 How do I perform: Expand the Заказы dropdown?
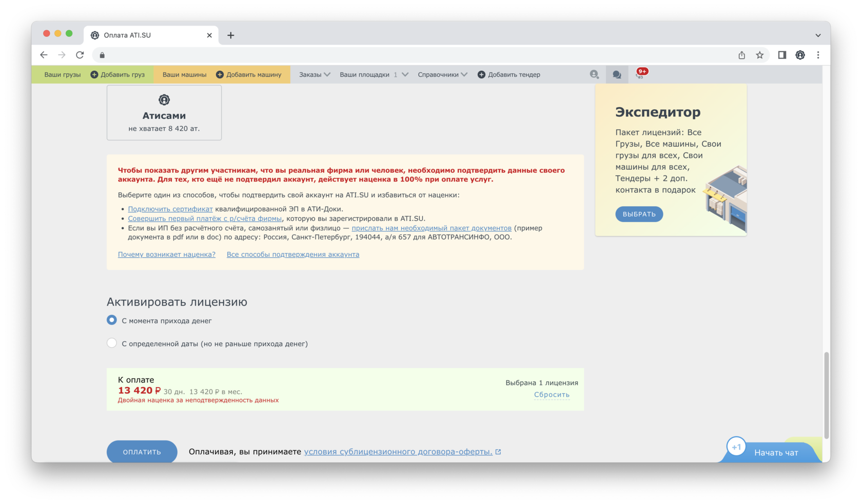click(315, 74)
